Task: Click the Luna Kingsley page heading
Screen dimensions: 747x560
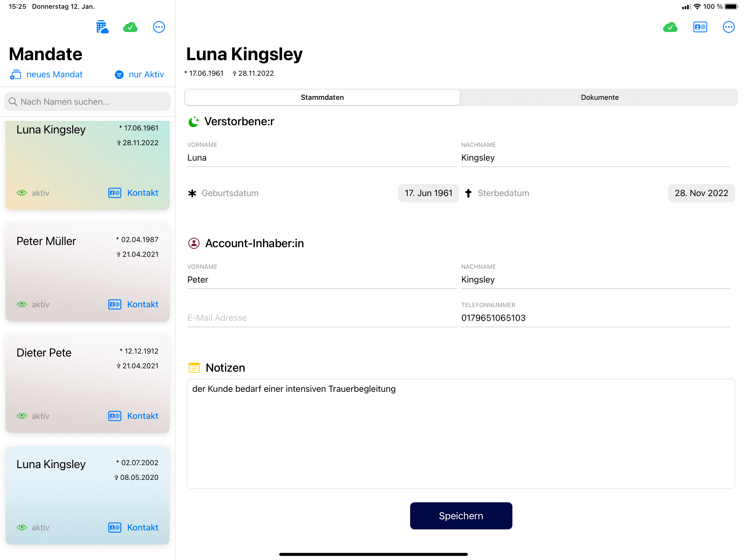Action: coord(244,54)
